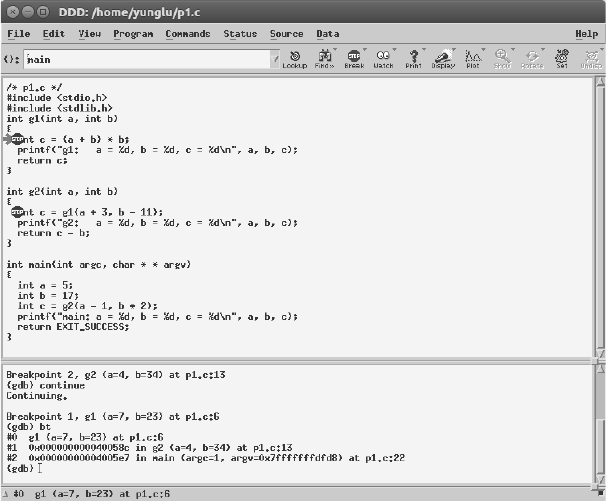Click '#include <stdlib.h>' line
This screenshot has height=501, width=606.
click(x=60, y=108)
